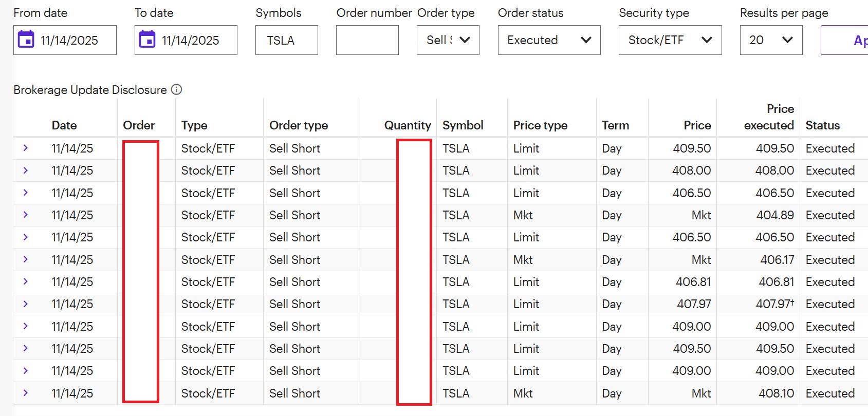This screenshot has width=868, height=416.
Task: Sort the table by Date column header
Action: pos(64,125)
